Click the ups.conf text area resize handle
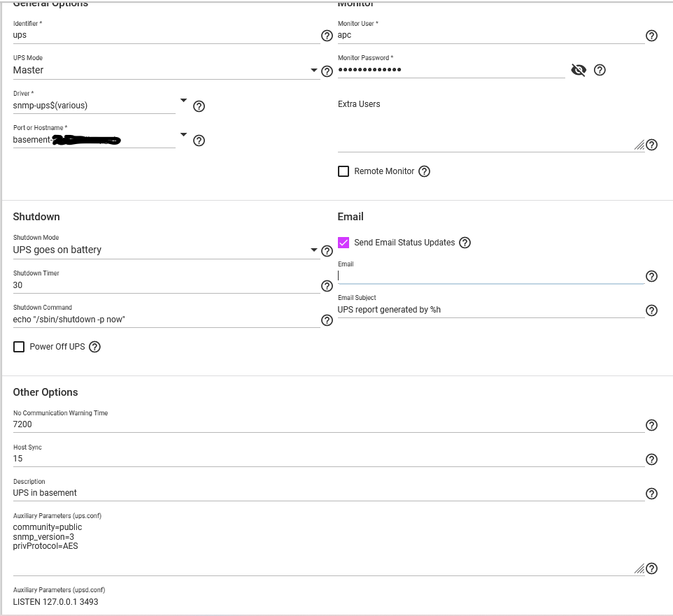The width and height of the screenshot is (673, 616). point(639,569)
